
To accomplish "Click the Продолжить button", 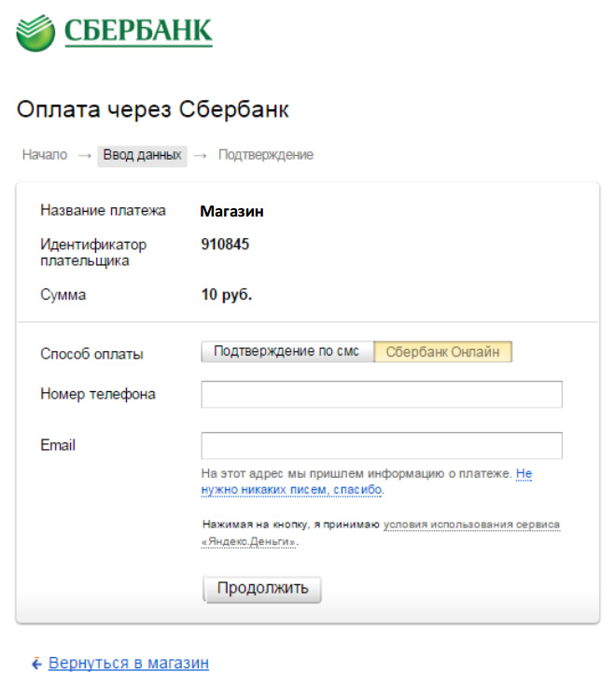I will pyautogui.click(x=262, y=589).
